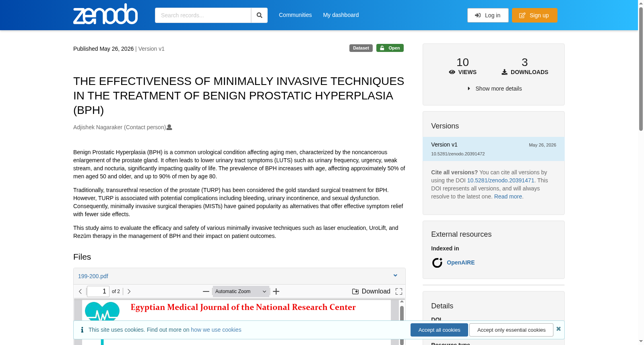Click Accept all cookies
The width and height of the screenshot is (644, 345).
439,330
